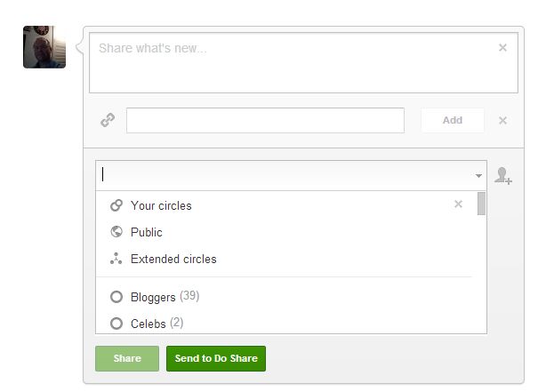Remove the link field with its X

coord(502,121)
